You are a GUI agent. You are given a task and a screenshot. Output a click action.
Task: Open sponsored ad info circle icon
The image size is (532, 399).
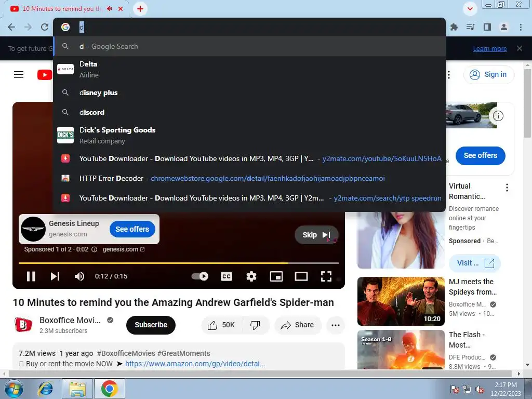pos(95,249)
